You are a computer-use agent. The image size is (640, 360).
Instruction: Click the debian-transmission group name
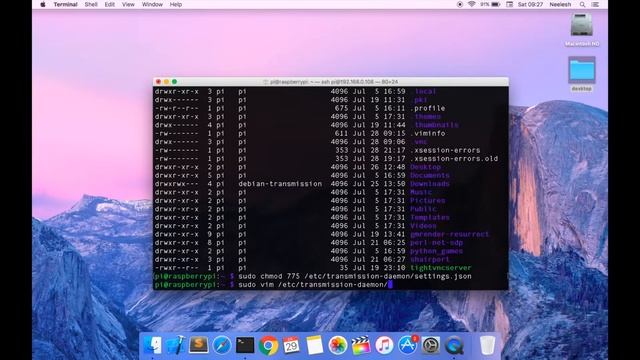(x=280, y=184)
